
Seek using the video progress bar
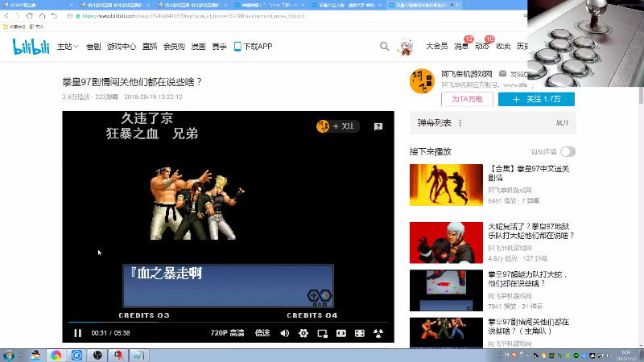(228, 322)
